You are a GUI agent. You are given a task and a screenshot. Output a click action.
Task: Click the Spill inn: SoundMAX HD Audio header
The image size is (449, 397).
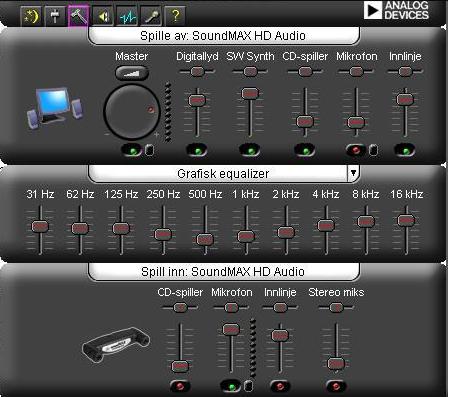[223, 272]
